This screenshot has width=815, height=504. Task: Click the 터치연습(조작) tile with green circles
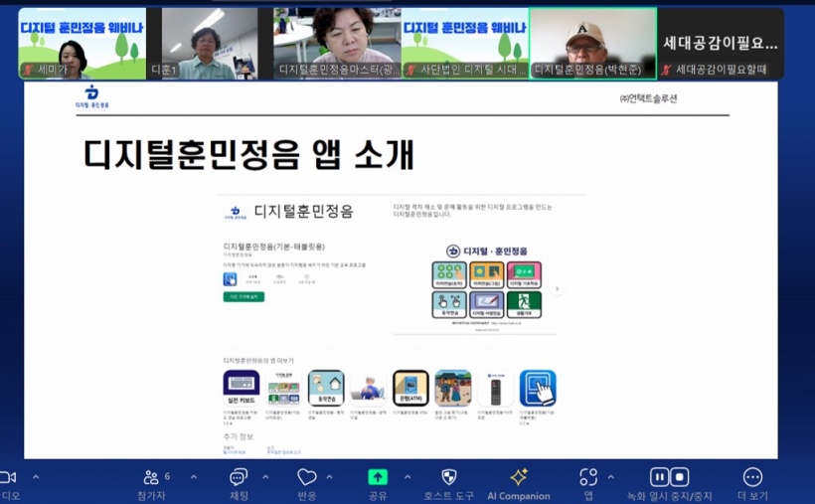pyautogui.click(x=449, y=275)
